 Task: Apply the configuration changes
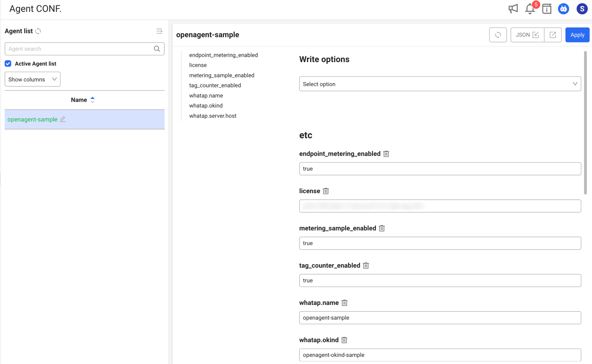tap(577, 35)
